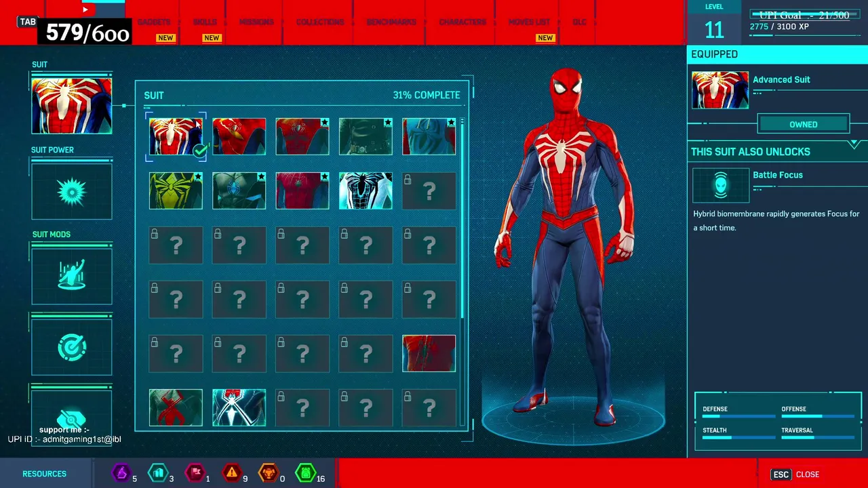Click the 'Battle Focus' label text

pyautogui.click(x=778, y=175)
